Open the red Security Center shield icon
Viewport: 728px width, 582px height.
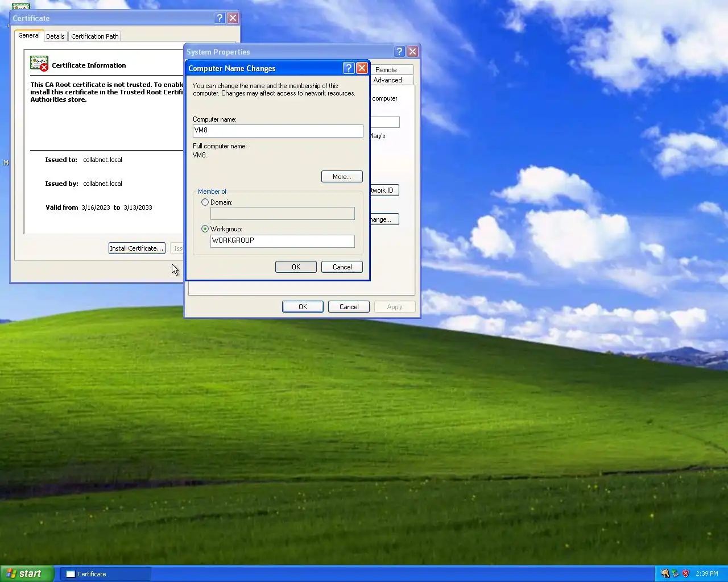(x=685, y=573)
